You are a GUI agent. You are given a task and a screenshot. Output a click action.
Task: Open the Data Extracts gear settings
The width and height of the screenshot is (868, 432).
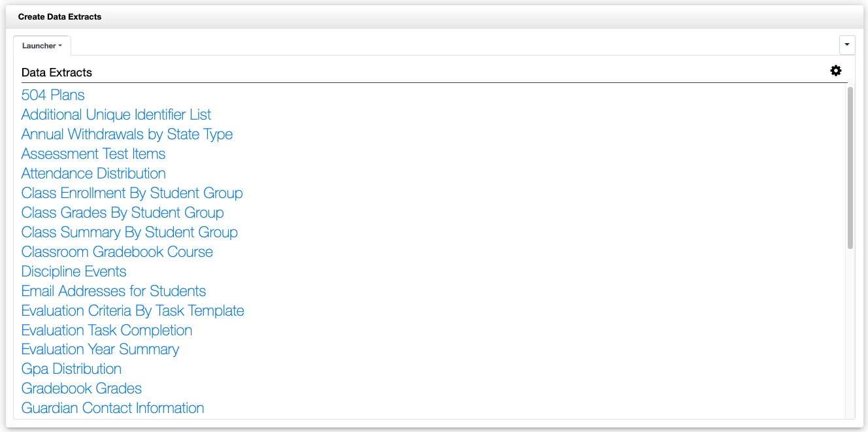[x=835, y=71]
